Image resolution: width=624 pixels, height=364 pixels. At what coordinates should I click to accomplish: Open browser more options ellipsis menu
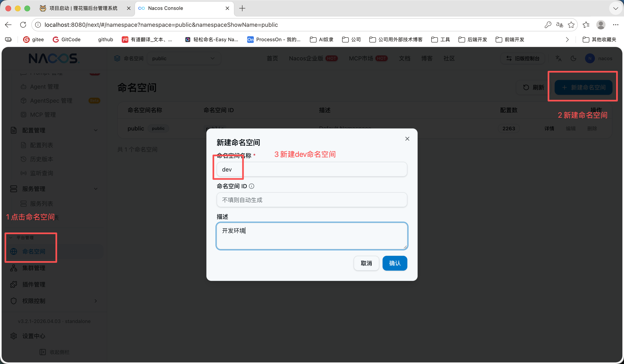click(616, 25)
